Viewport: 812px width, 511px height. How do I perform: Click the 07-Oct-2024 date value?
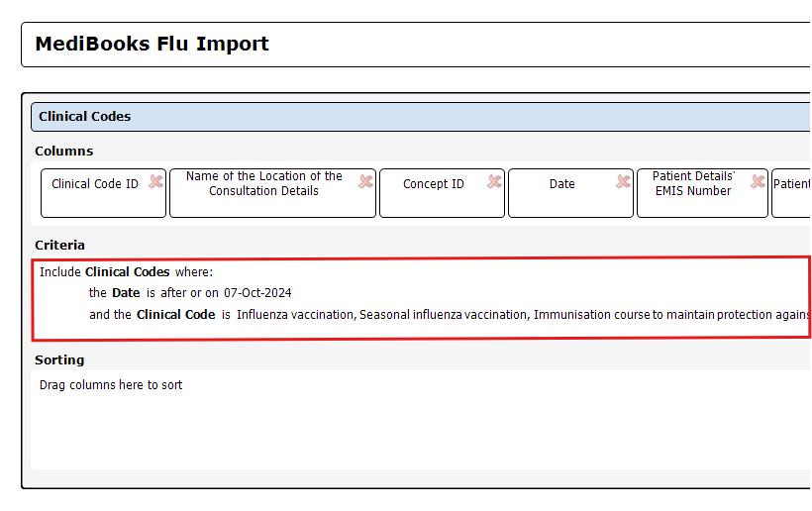tap(257, 293)
